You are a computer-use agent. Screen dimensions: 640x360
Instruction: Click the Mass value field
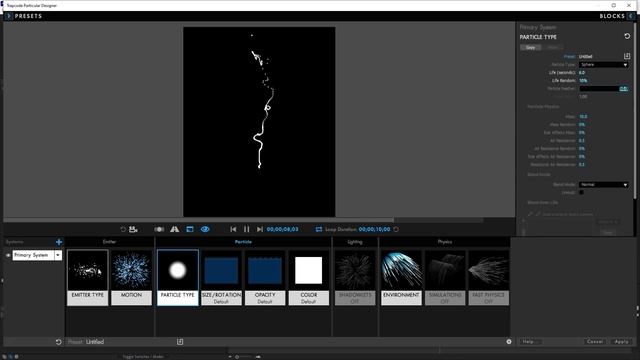click(x=583, y=117)
